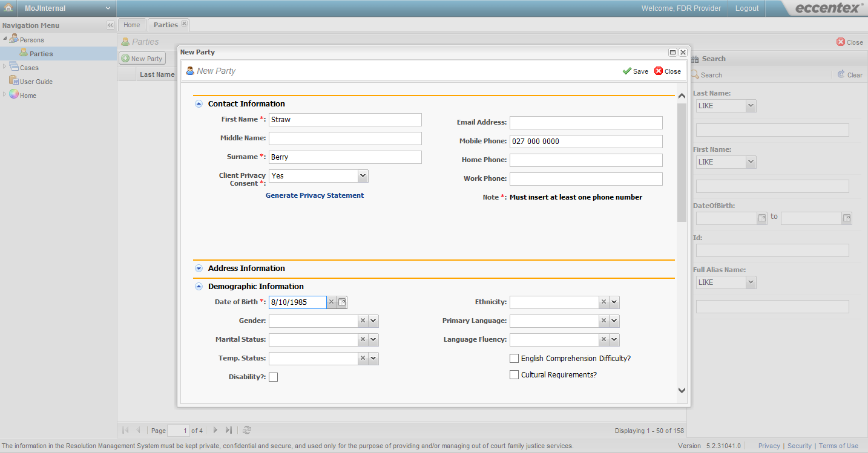868x453 pixels.
Task: Click the New Party toolbar button
Action: point(142,59)
